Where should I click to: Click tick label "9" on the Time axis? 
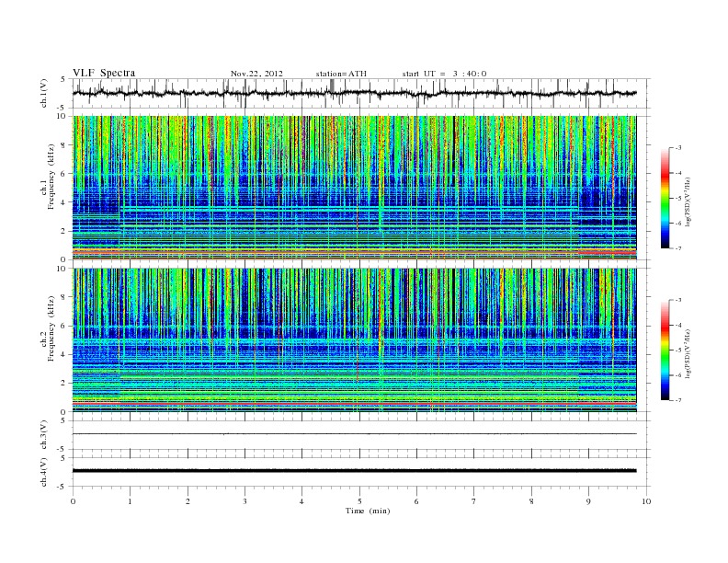coord(588,501)
